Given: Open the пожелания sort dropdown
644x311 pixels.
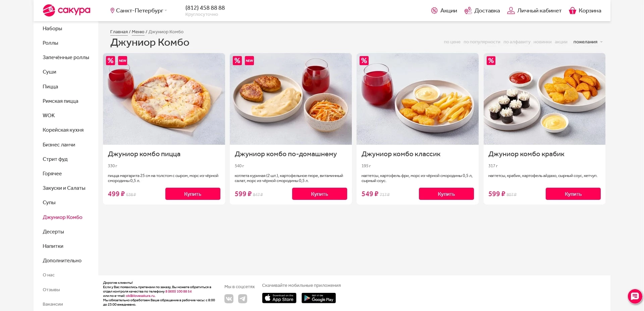Looking at the screenshot, I should [588, 42].
